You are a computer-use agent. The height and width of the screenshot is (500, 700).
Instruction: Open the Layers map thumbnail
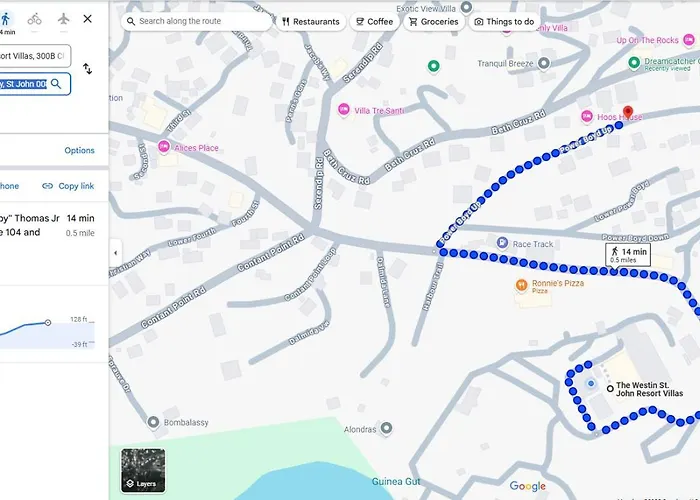click(143, 471)
